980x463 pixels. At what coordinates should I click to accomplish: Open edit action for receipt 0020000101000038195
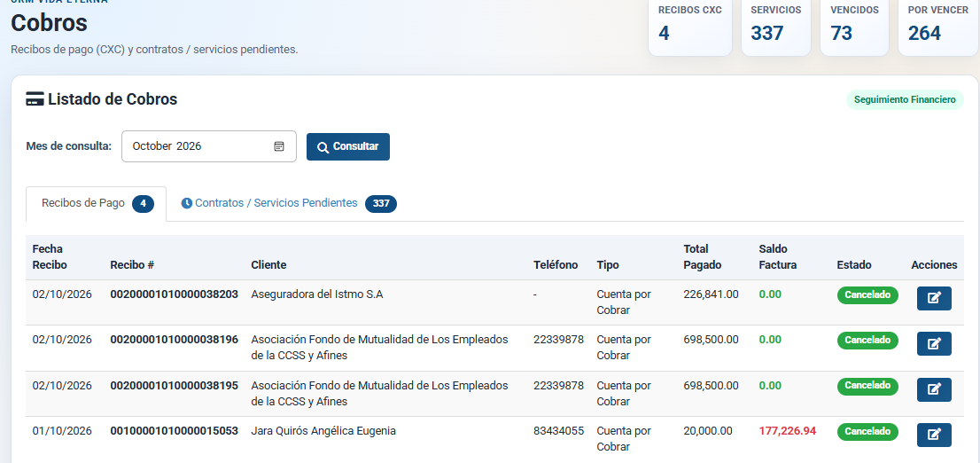pyautogui.click(x=934, y=389)
